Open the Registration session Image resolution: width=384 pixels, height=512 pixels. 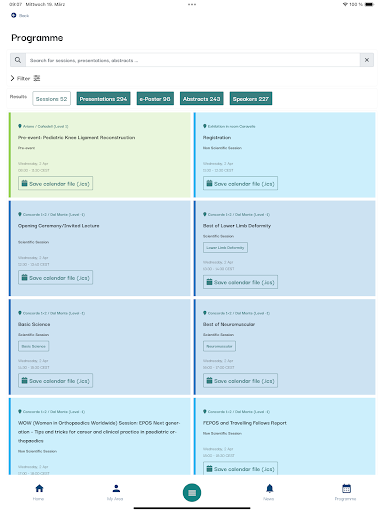coord(217,138)
